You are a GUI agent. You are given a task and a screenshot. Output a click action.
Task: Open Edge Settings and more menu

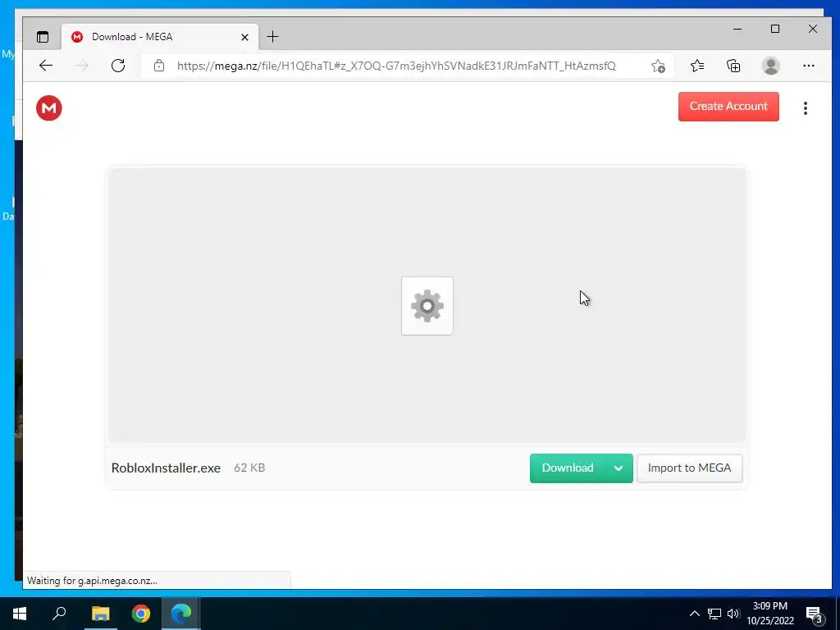pos(808,66)
